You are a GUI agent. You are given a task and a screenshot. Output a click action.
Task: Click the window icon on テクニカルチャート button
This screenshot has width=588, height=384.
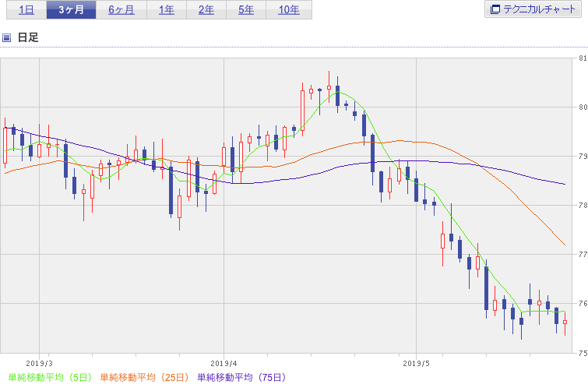click(495, 9)
